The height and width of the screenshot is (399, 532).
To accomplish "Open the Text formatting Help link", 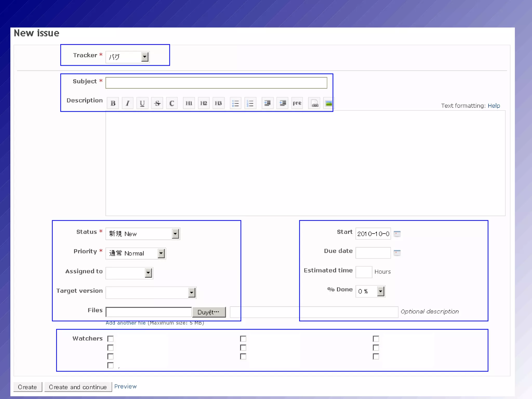I will point(494,106).
